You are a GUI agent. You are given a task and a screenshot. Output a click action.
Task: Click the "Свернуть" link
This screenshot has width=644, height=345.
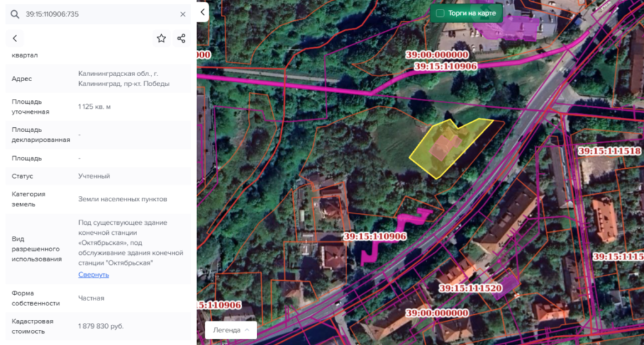(x=93, y=274)
